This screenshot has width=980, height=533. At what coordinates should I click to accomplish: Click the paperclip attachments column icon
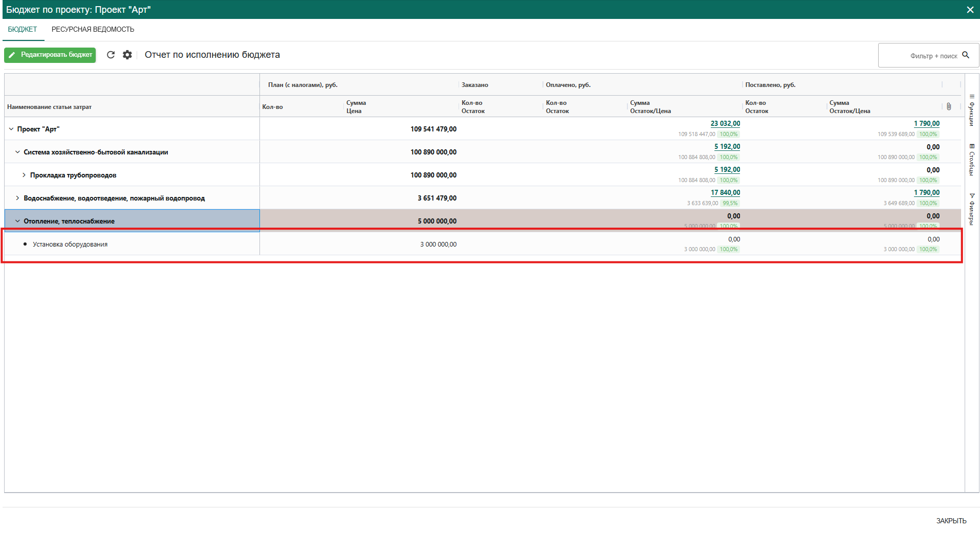pos(949,106)
